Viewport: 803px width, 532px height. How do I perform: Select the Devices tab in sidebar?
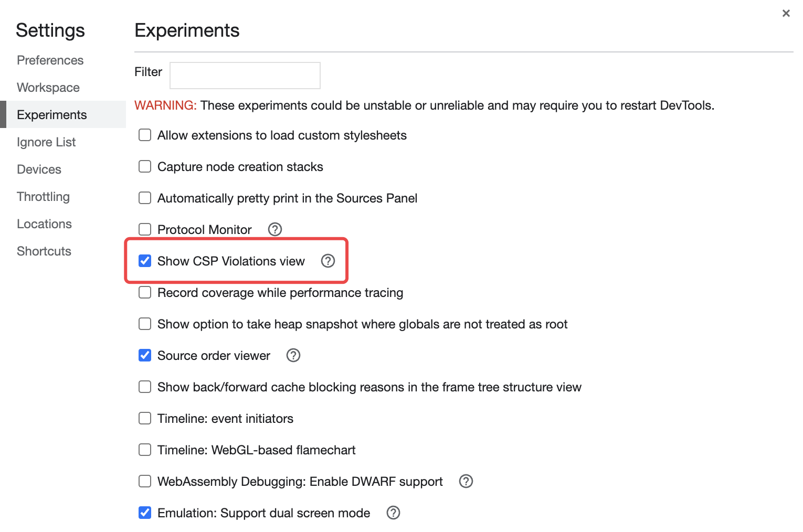(x=39, y=169)
